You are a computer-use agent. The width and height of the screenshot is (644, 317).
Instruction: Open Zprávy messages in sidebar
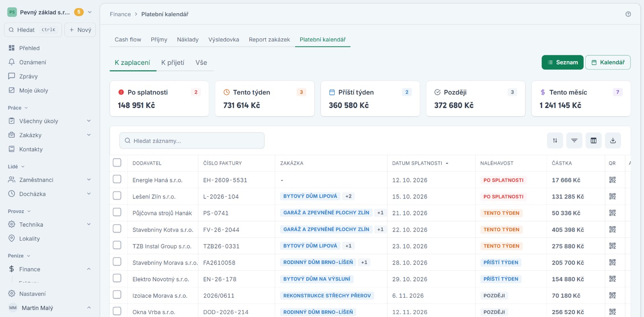(50, 76)
